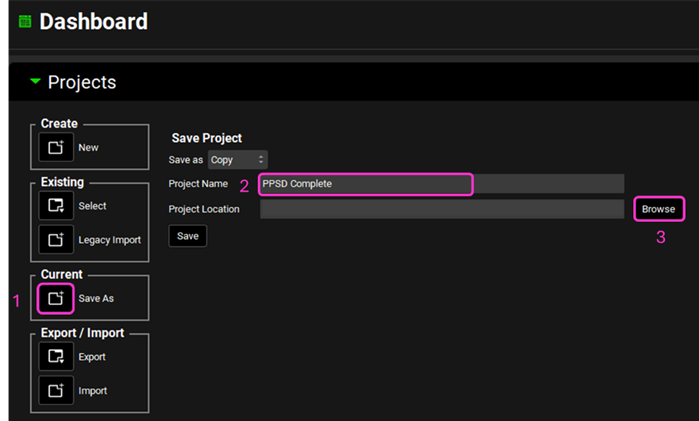The width and height of the screenshot is (699, 421).
Task: Click the New project icon under Create
Action: point(55,148)
